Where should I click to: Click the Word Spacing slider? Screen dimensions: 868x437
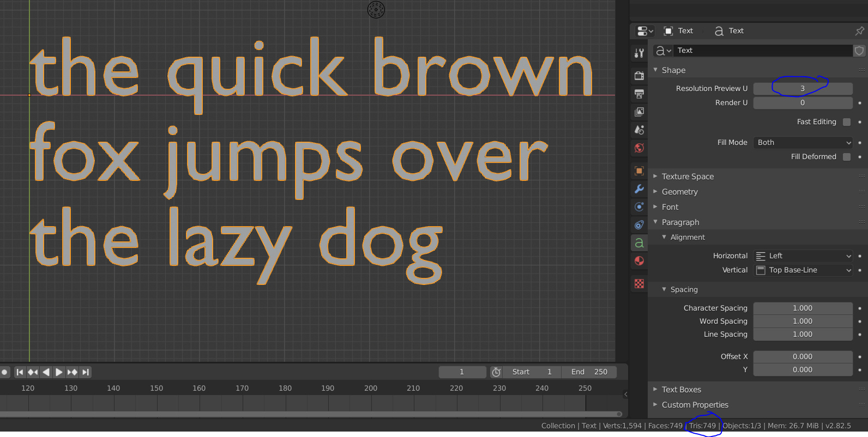point(803,321)
